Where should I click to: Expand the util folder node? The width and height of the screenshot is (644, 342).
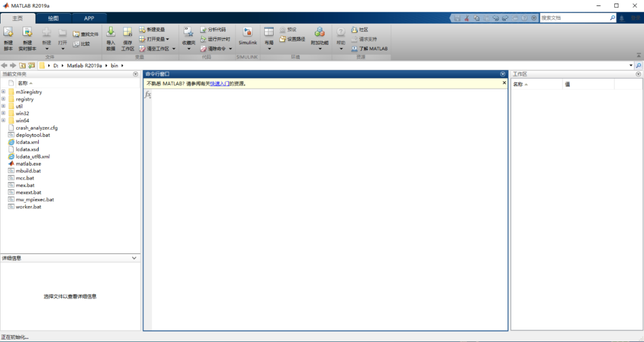pyautogui.click(x=4, y=106)
